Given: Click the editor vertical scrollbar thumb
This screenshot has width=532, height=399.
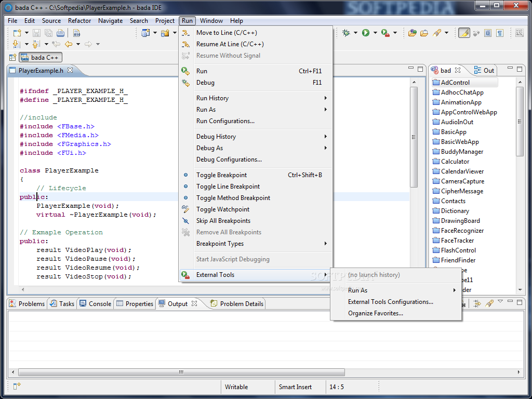Looking at the screenshot, I should coord(414,137).
